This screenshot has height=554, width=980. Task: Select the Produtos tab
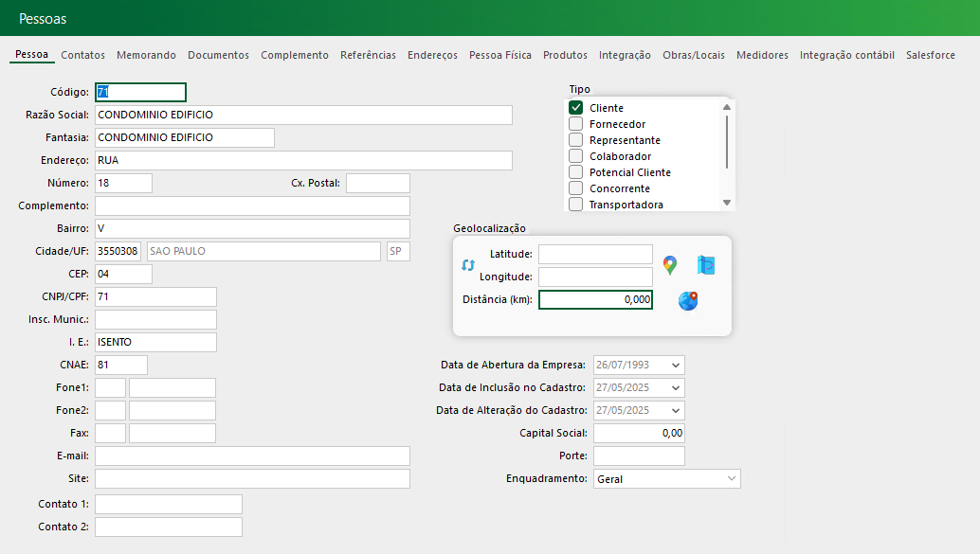point(565,55)
